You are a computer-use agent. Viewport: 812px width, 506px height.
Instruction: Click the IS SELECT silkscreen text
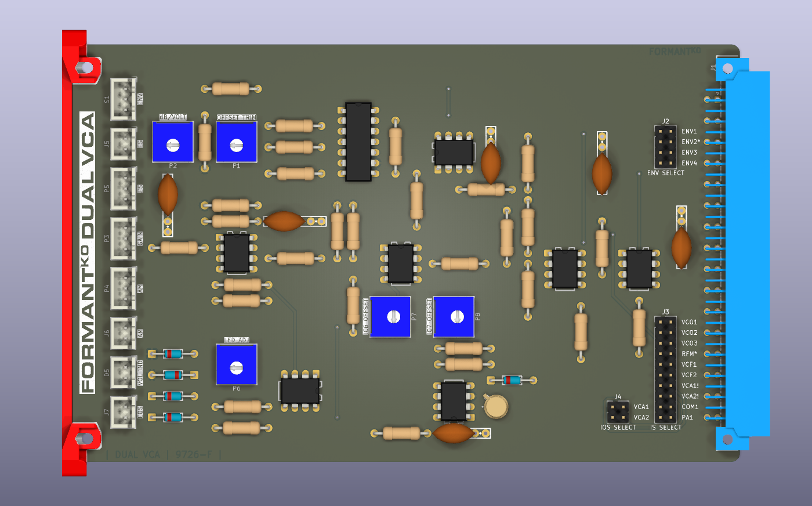[666, 428]
